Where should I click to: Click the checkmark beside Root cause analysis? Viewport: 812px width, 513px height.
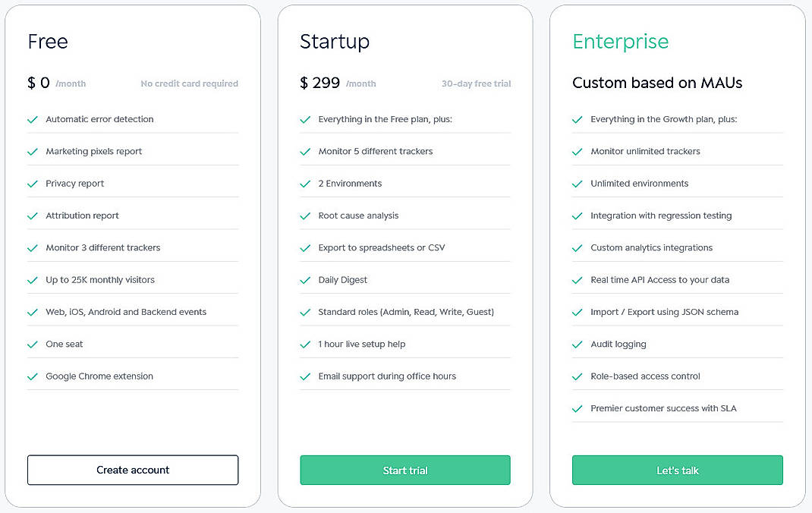click(305, 216)
